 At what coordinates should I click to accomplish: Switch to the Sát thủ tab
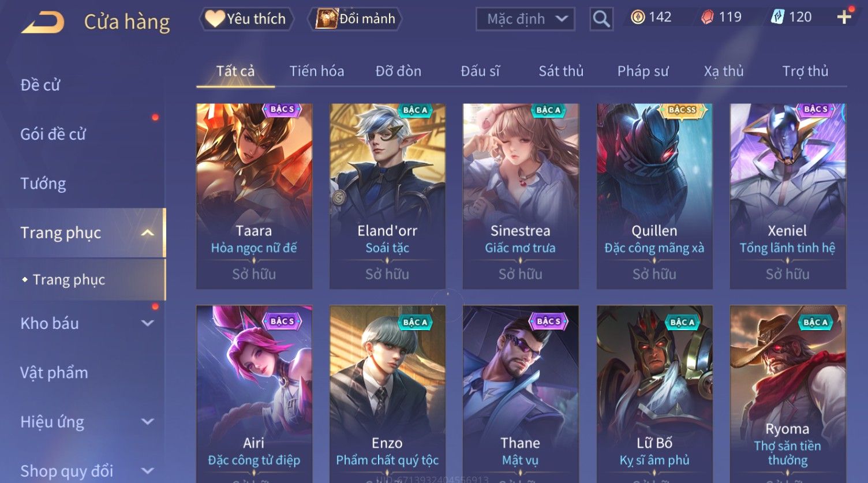click(x=561, y=71)
